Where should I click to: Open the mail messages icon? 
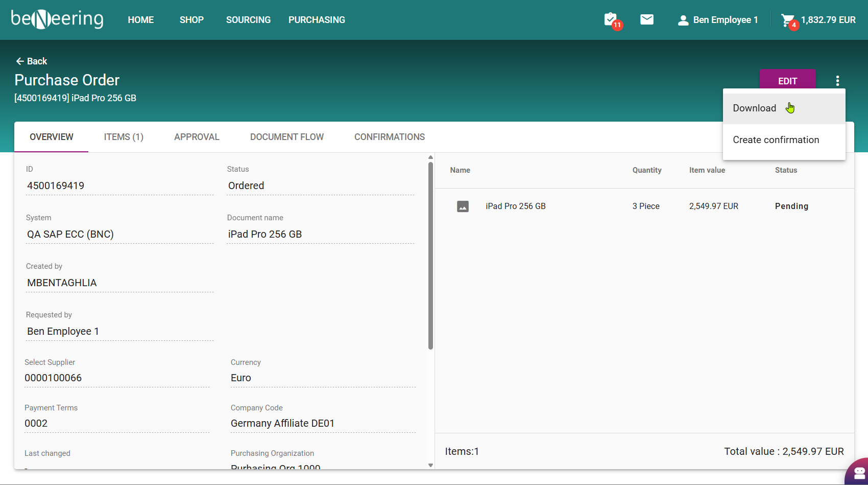[x=647, y=19]
